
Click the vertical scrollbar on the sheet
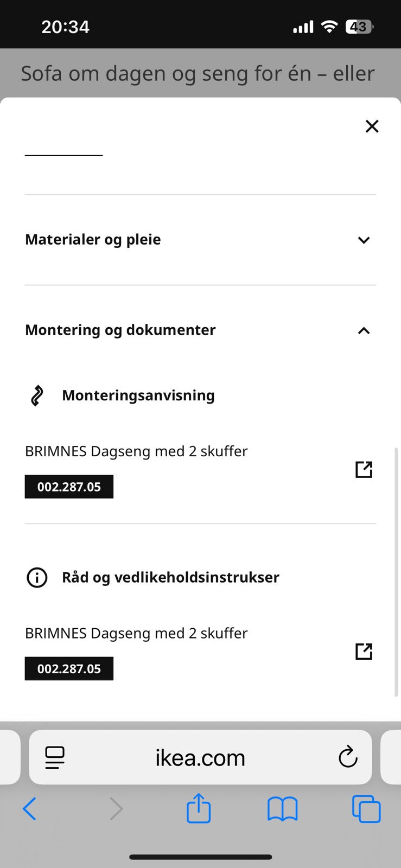(396, 572)
